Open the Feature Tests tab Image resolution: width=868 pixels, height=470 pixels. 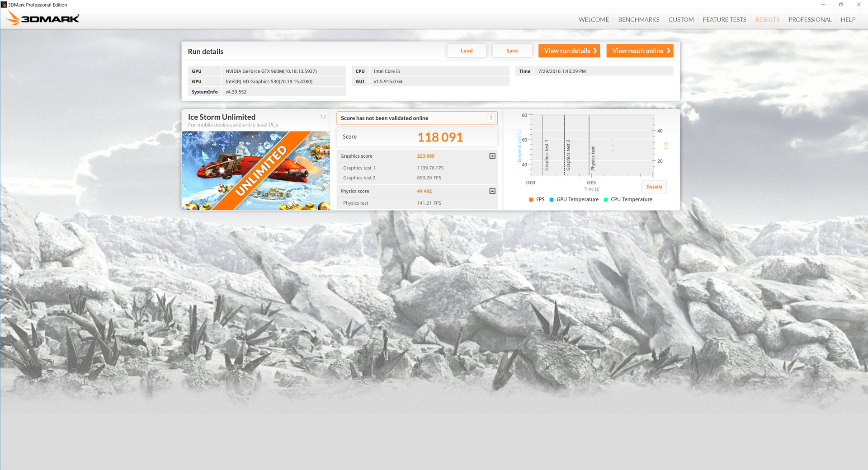tap(724, 19)
